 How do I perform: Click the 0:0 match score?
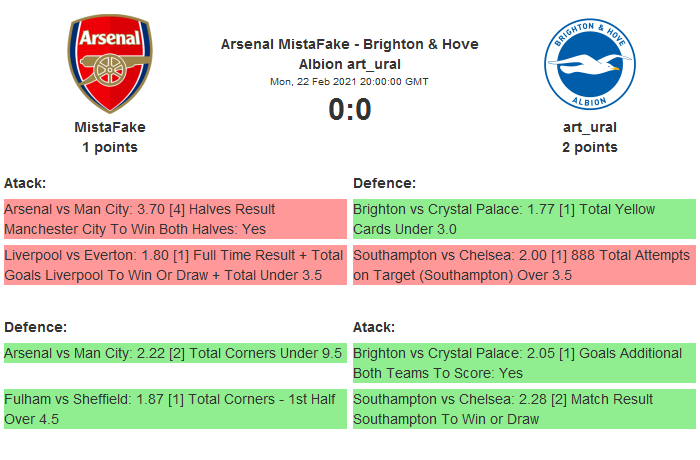pos(349,109)
